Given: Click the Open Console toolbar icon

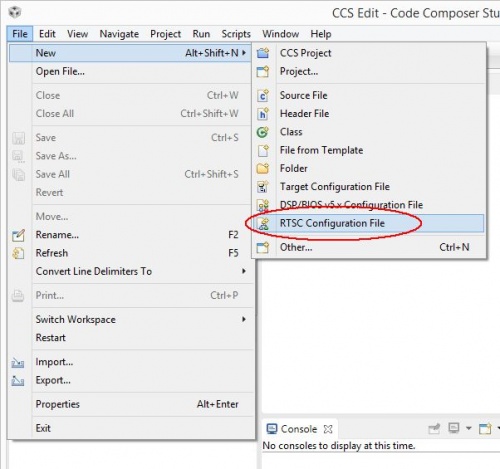Looking at the screenshot, I should coord(485,428).
